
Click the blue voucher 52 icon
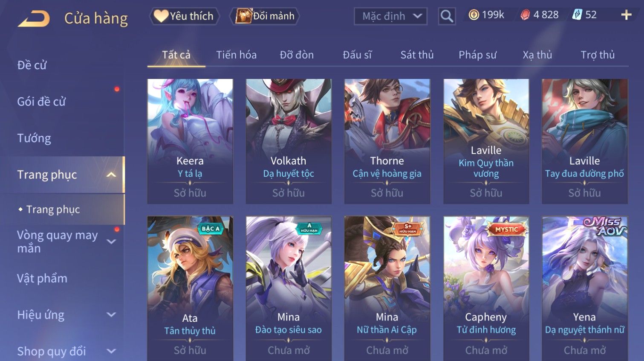tap(577, 15)
